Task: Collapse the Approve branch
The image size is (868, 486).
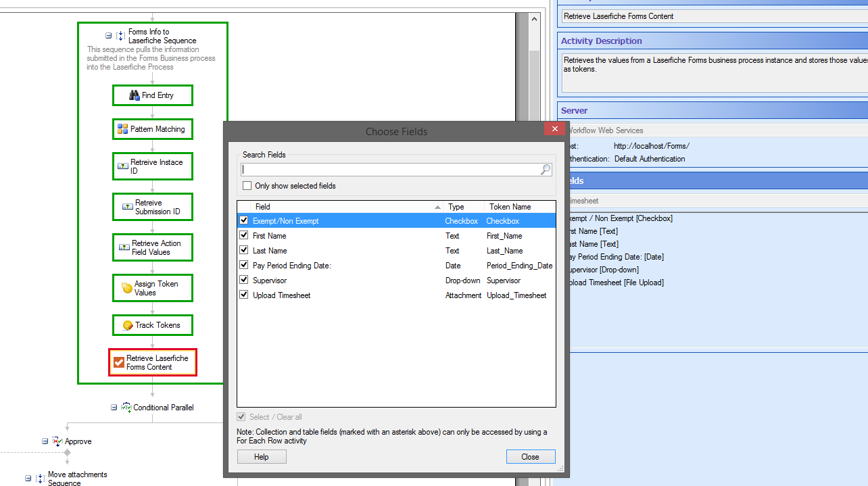Action: [45, 441]
